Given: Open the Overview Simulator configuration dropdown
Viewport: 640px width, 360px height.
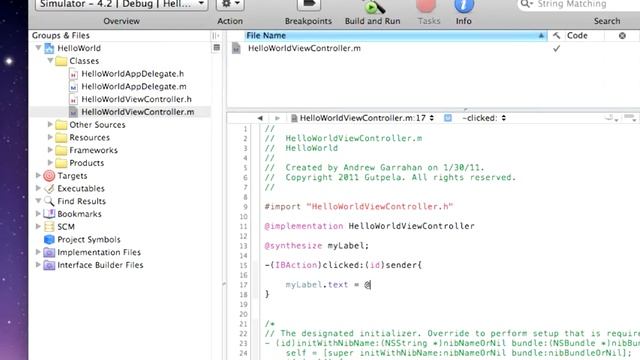Looking at the screenshot, I should coord(122,4).
